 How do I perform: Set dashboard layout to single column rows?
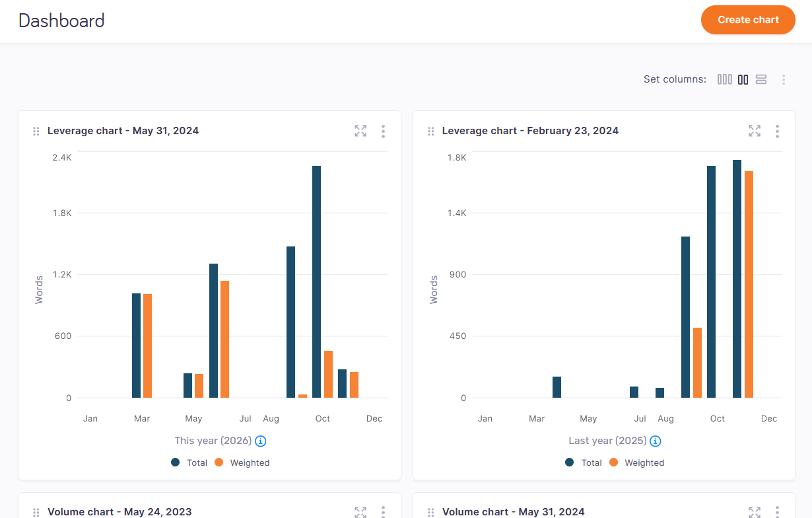(x=761, y=79)
